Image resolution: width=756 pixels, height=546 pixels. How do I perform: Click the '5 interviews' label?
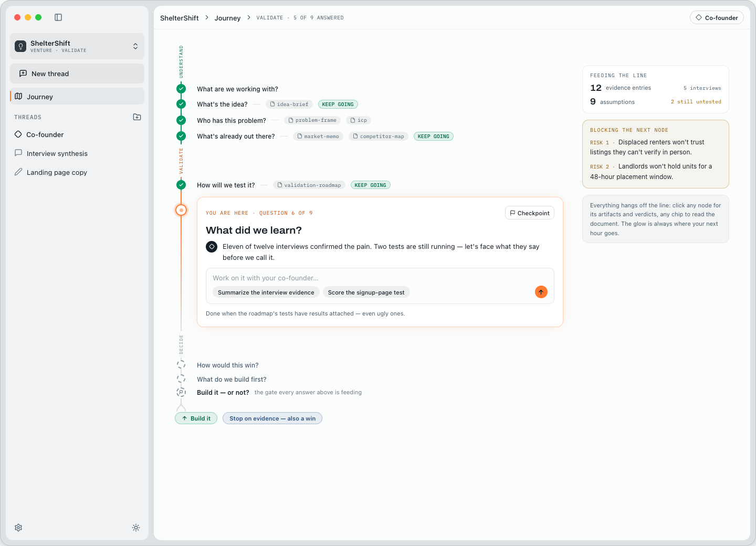(702, 88)
